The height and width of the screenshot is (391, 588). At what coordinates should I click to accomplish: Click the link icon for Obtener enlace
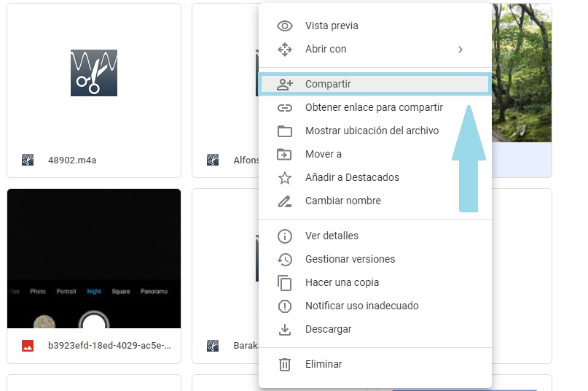coord(285,108)
